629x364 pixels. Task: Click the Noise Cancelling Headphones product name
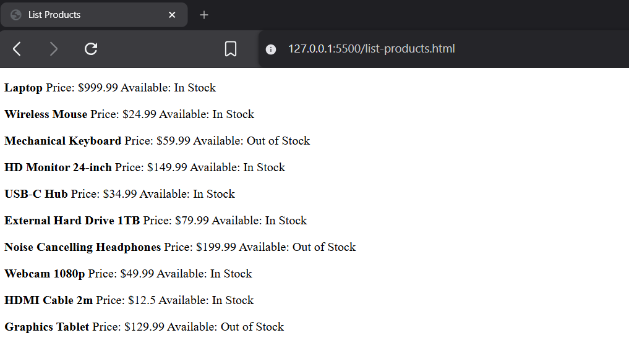click(82, 247)
